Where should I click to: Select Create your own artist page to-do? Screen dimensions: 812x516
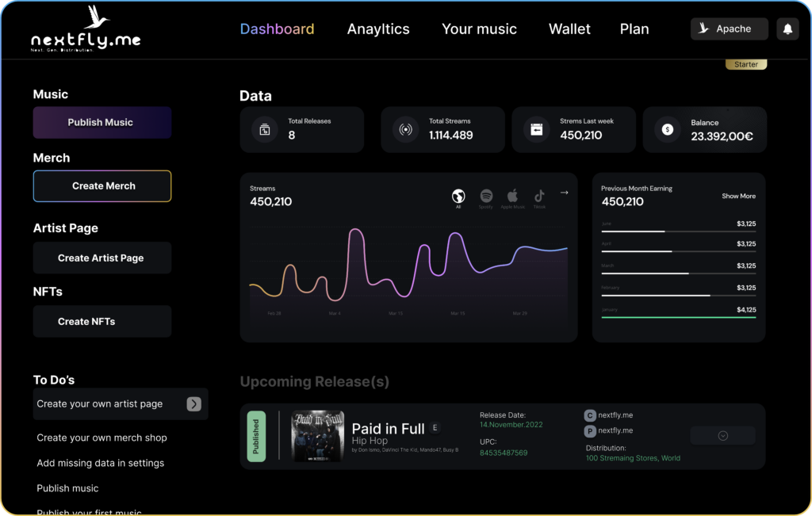[121, 404]
